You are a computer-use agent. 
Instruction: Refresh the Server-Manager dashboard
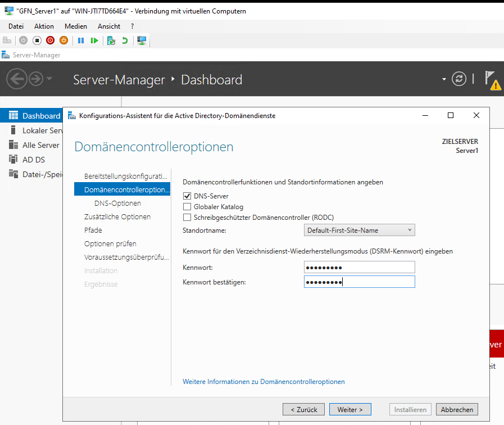tap(459, 79)
